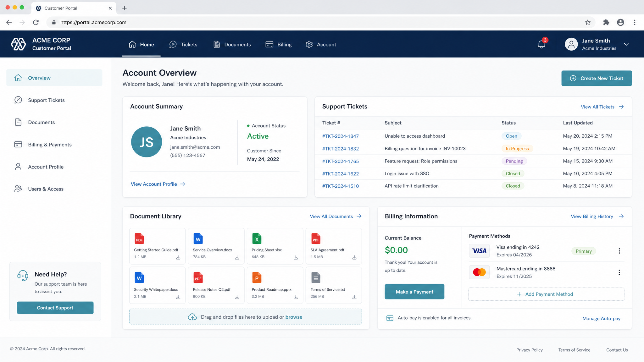Click the Acme Corp logo icon
644x362 pixels.
(19, 44)
